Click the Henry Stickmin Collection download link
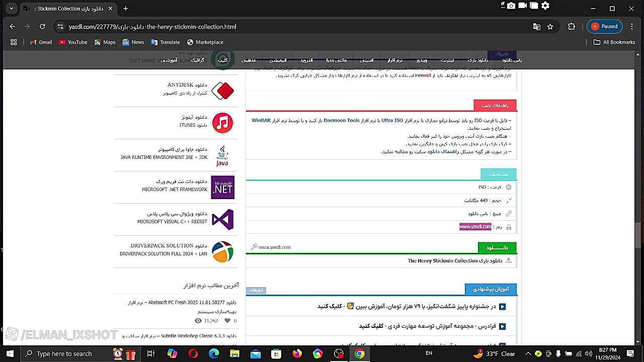This screenshot has width=644, height=362. (x=442, y=260)
